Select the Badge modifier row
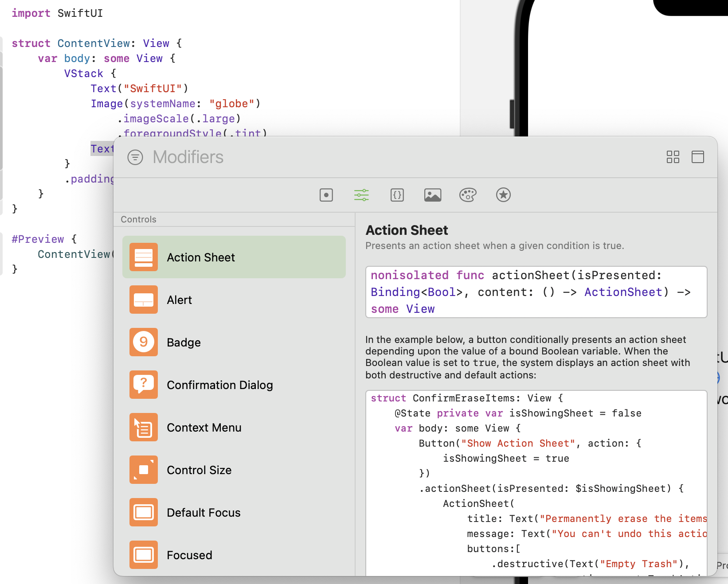 tap(234, 342)
